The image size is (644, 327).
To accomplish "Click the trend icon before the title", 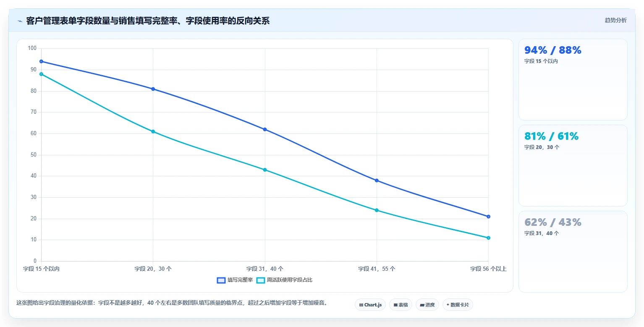I will click(x=20, y=21).
